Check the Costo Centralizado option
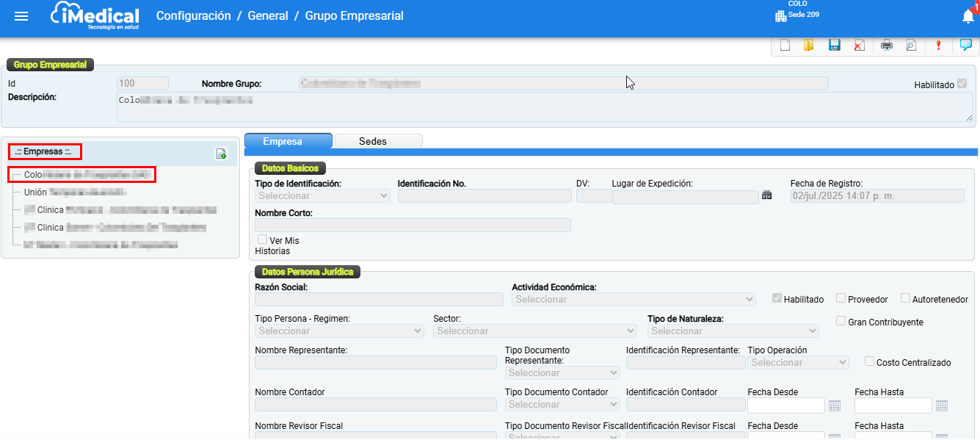Image resolution: width=980 pixels, height=440 pixels. [x=869, y=361]
